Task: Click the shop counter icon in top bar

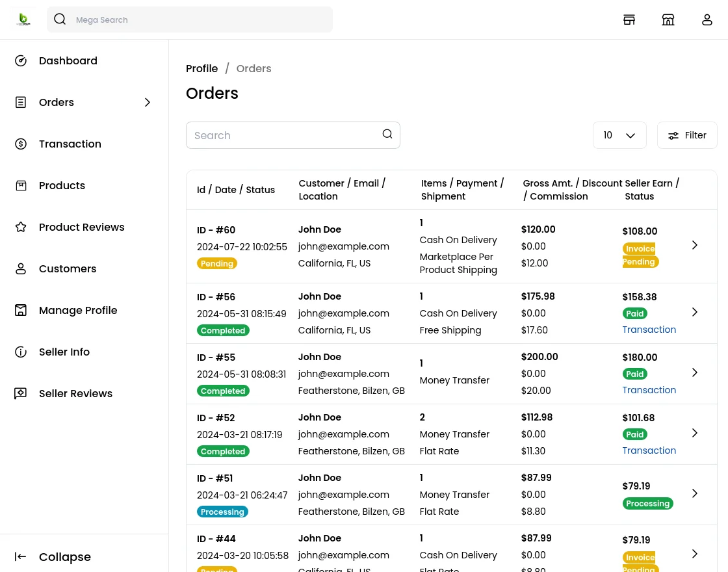Action: pyautogui.click(x=629, y=19)
